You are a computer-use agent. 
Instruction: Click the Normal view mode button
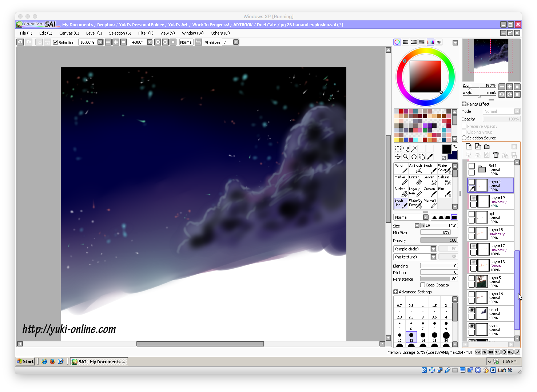pos(186,42)
